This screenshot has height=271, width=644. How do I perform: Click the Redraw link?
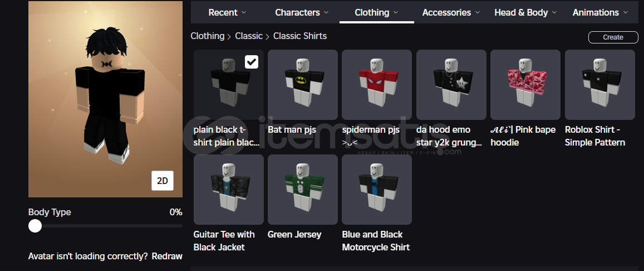tap(167, 256)
